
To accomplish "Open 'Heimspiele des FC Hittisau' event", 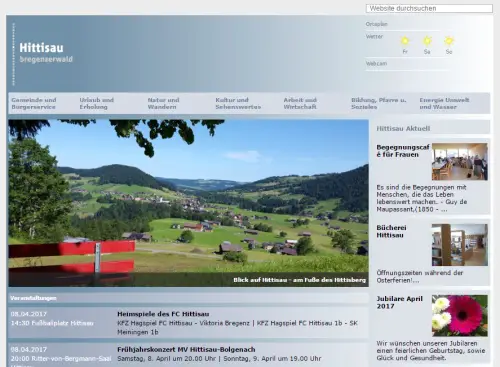I will (163, 314).
